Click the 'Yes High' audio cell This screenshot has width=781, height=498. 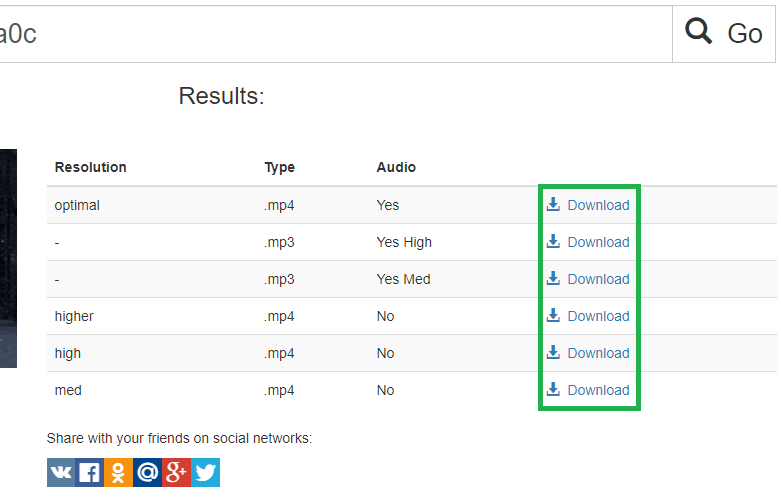[404, 242]
